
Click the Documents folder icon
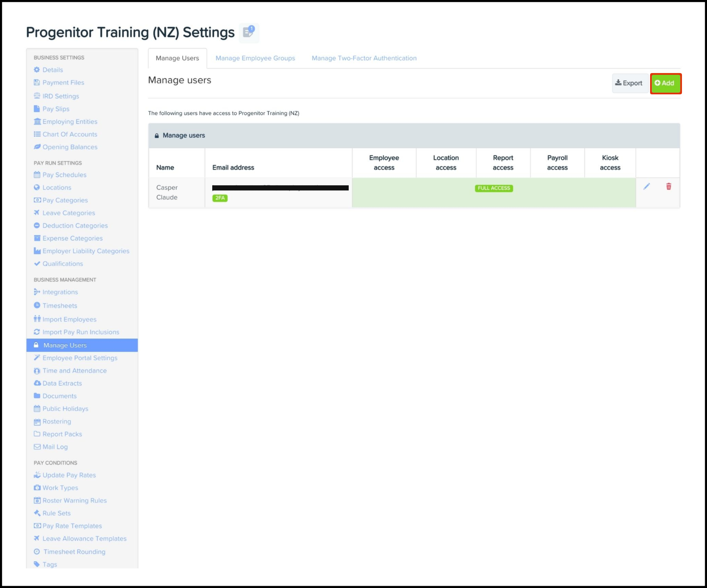point(37,396)
